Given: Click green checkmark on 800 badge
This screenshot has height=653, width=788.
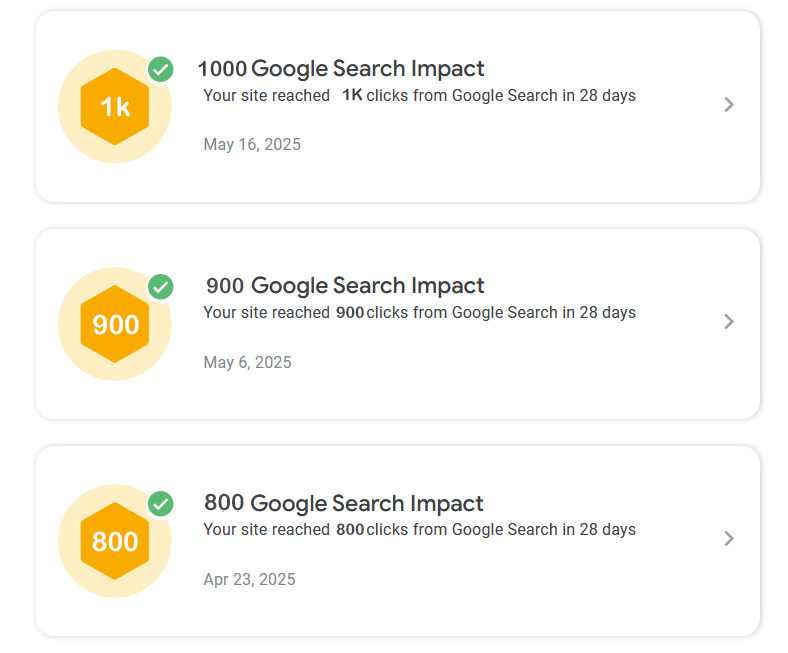Looking at the screenshot, I should 161,504.
